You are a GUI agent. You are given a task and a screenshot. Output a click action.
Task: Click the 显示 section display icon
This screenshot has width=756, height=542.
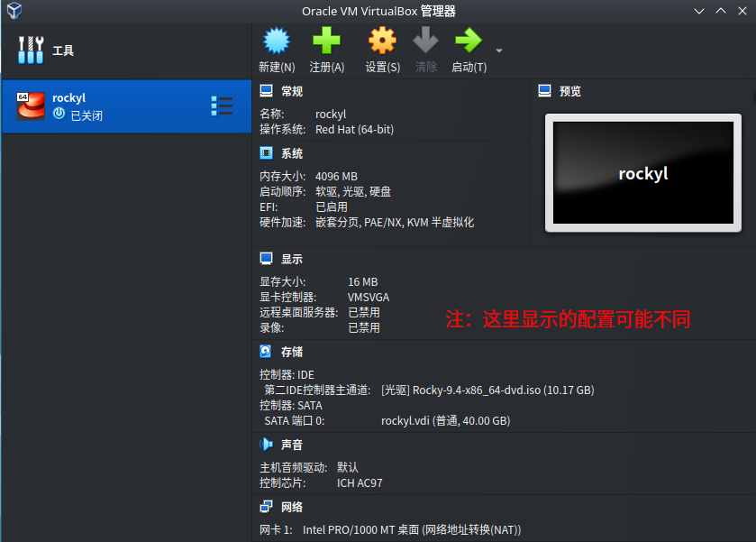click(x=266, y=259)
